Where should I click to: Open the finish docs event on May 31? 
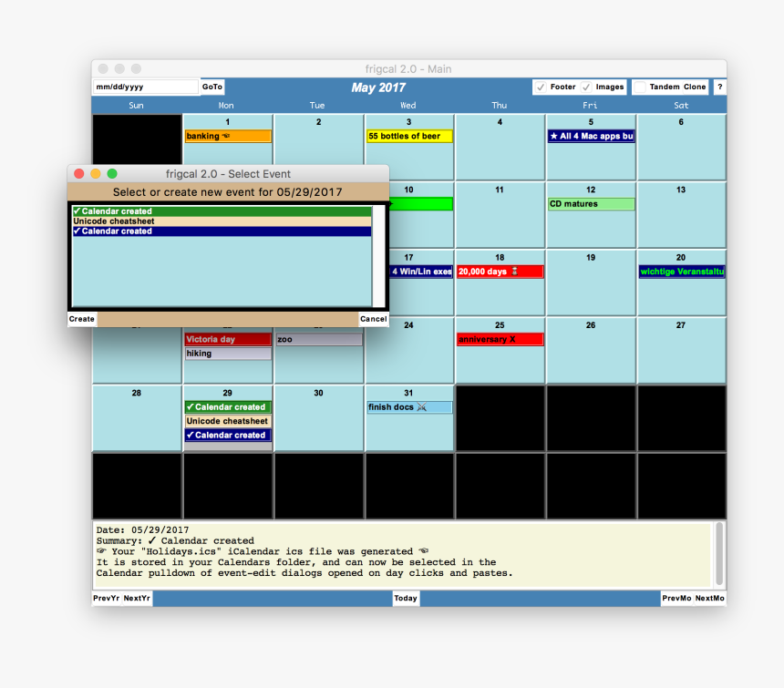click(408, 407)
